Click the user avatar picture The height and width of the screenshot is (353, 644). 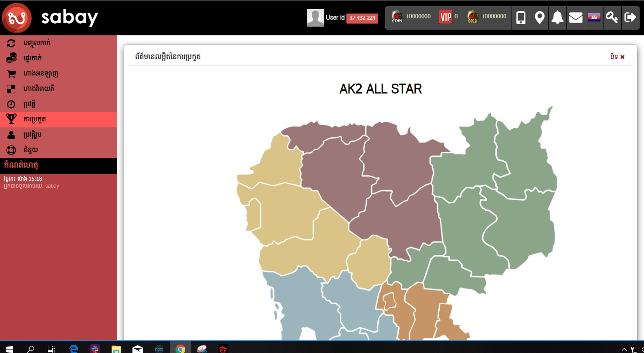click(x=315, y=18)
